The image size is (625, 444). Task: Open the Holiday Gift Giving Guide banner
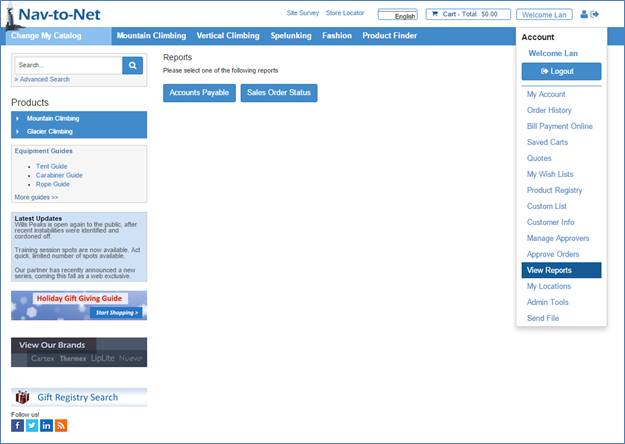(x=79, y=305)
